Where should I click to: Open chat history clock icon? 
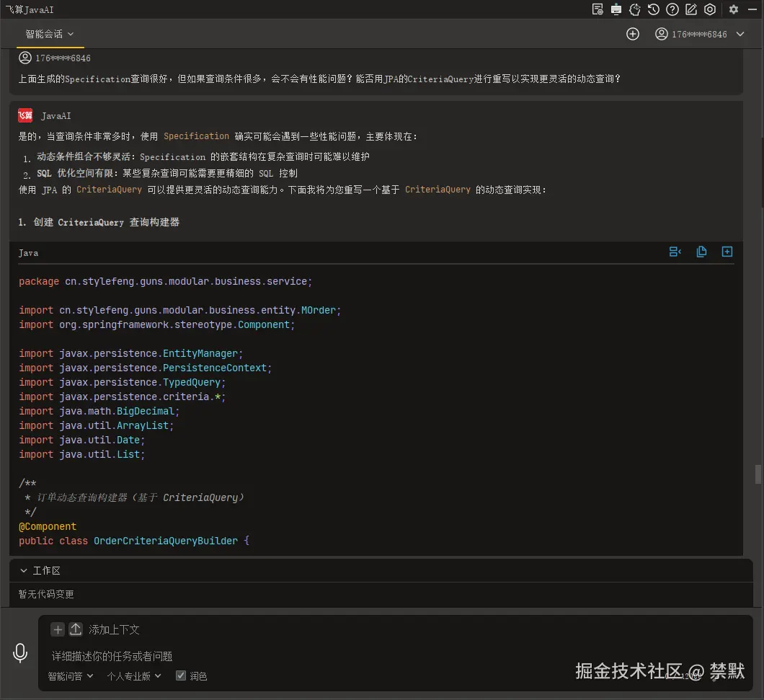(x=654, y=9)
